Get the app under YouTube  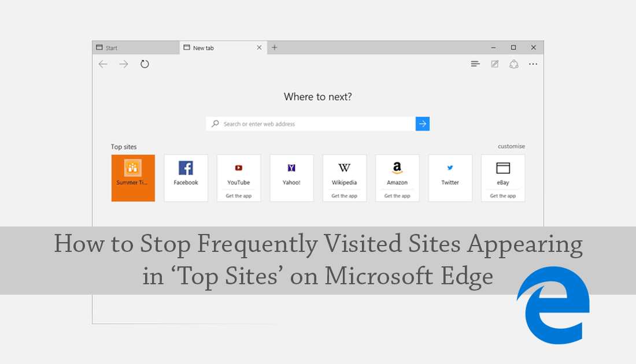click(x=238, y=196)
